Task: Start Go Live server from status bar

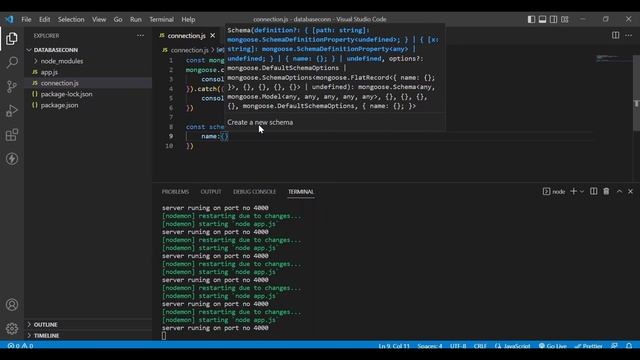Action: 553,346
